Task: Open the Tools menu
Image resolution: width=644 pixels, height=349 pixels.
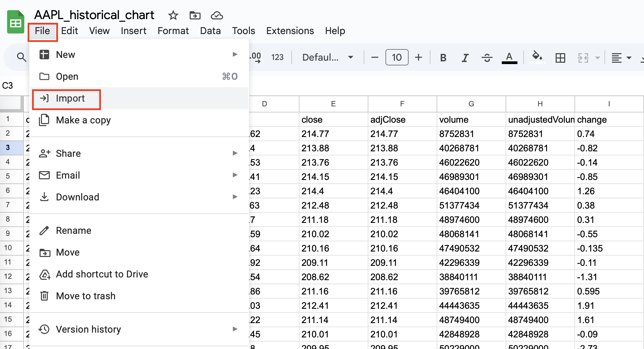Action: (x=244, y=31)
